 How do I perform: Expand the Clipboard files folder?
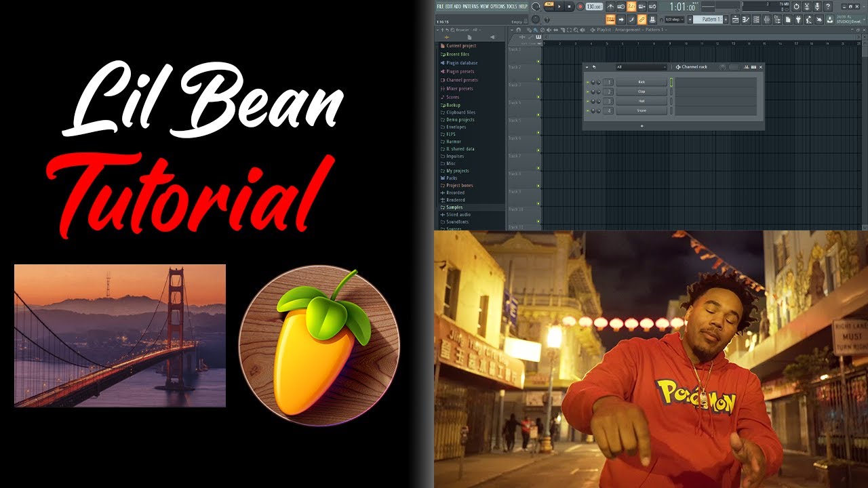tap(460, 113)
